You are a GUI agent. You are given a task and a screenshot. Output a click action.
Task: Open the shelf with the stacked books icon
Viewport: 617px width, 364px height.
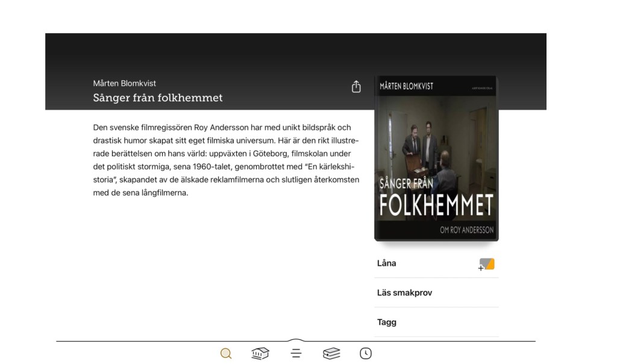(x=331, y=353)
